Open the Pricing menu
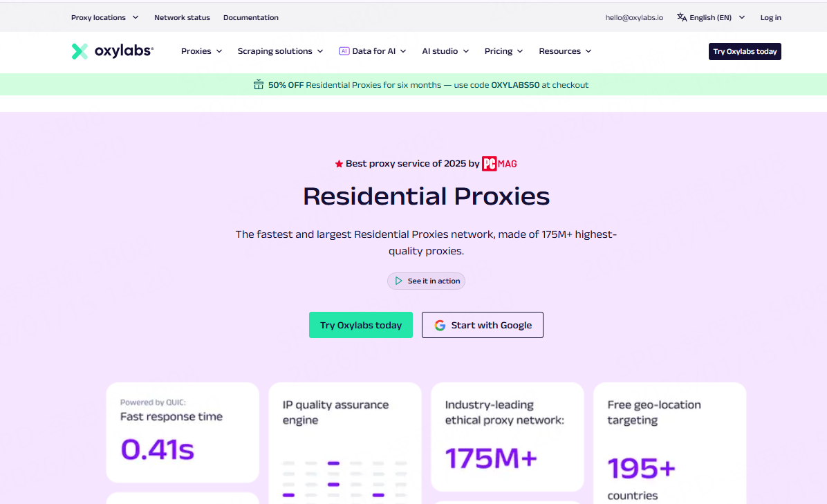The width and height of the screenshot is (827, 504). (503, 51)
